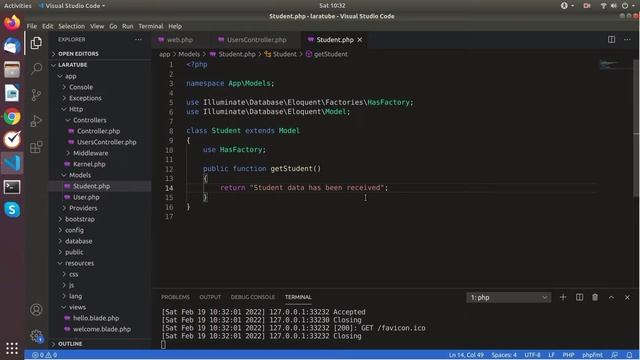This screenshot has height=360, width=640.
Task: Expand the Exceptions folder
Action: [x=85, y=98]
